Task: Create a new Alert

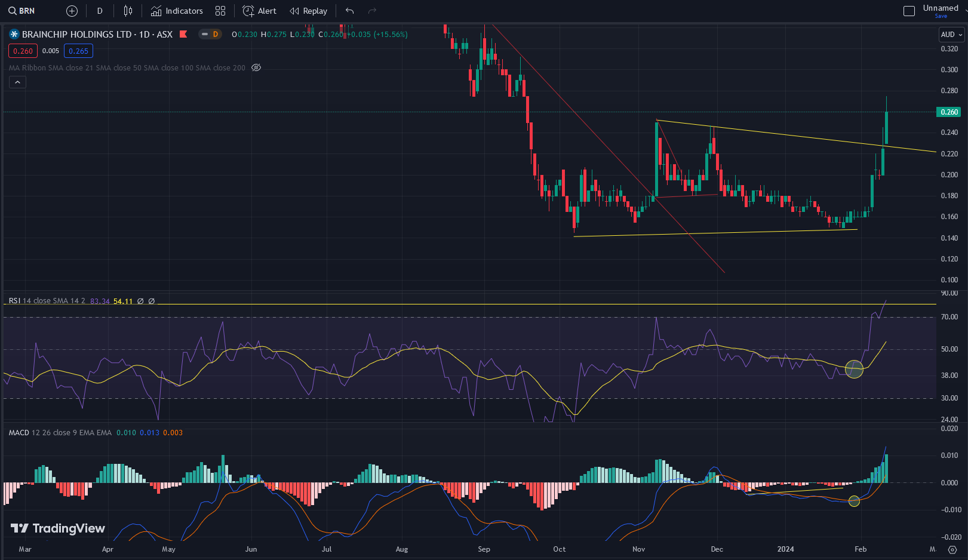Action: tap(260, 11)
